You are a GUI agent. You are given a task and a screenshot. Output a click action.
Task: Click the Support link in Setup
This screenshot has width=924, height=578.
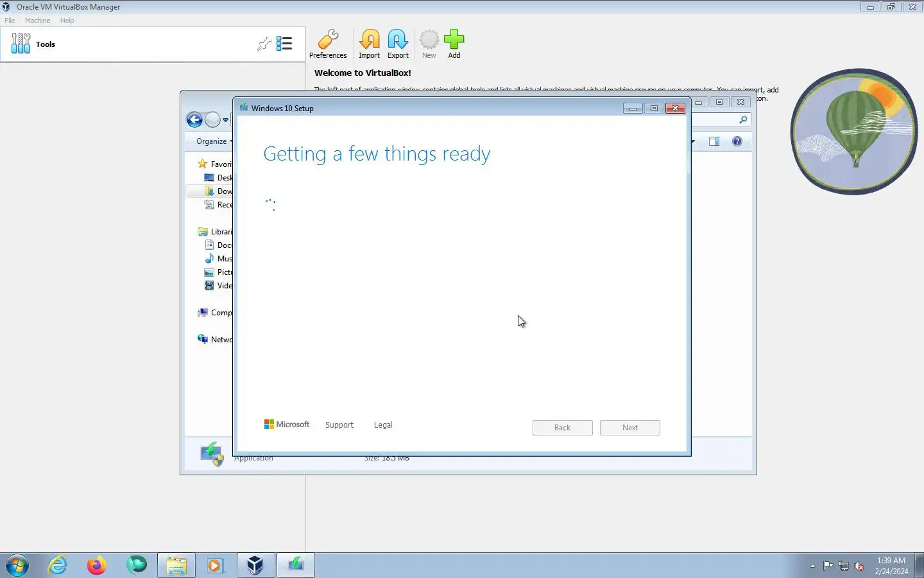(339, 425)
